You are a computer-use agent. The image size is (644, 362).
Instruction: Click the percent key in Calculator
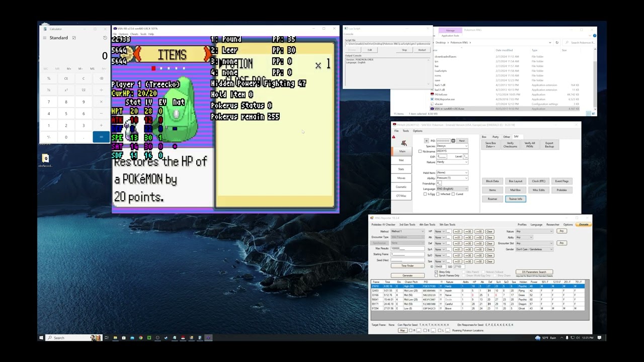(x=49, y=78)
